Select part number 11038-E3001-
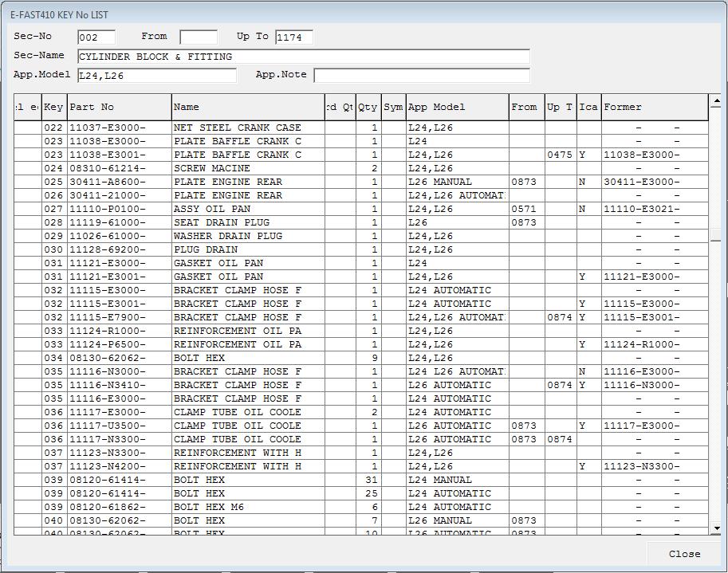 click(x=120, y=155)
